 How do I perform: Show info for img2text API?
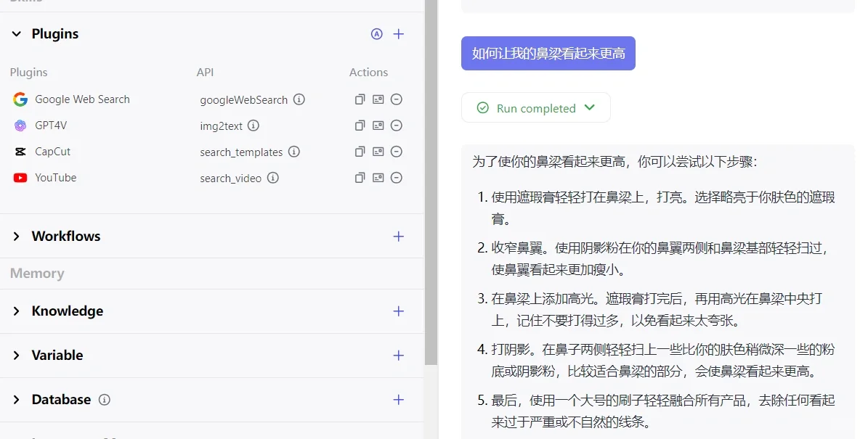coord(253,126)
